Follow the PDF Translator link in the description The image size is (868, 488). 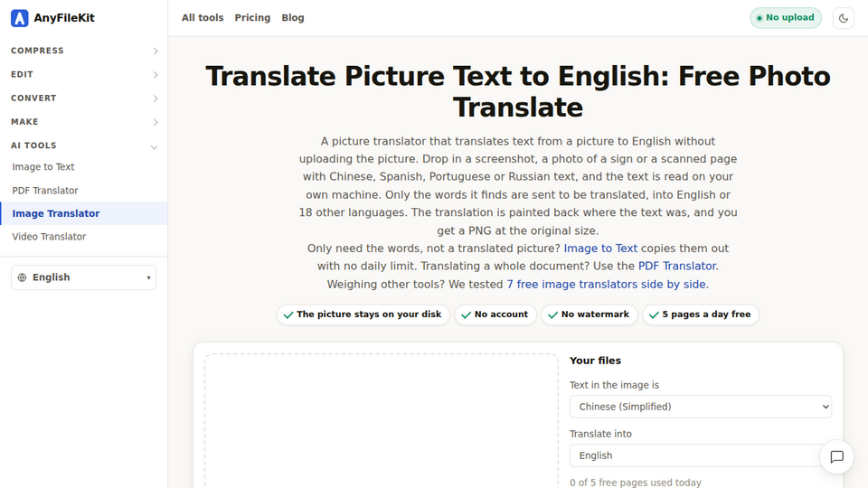coord(677,266)
